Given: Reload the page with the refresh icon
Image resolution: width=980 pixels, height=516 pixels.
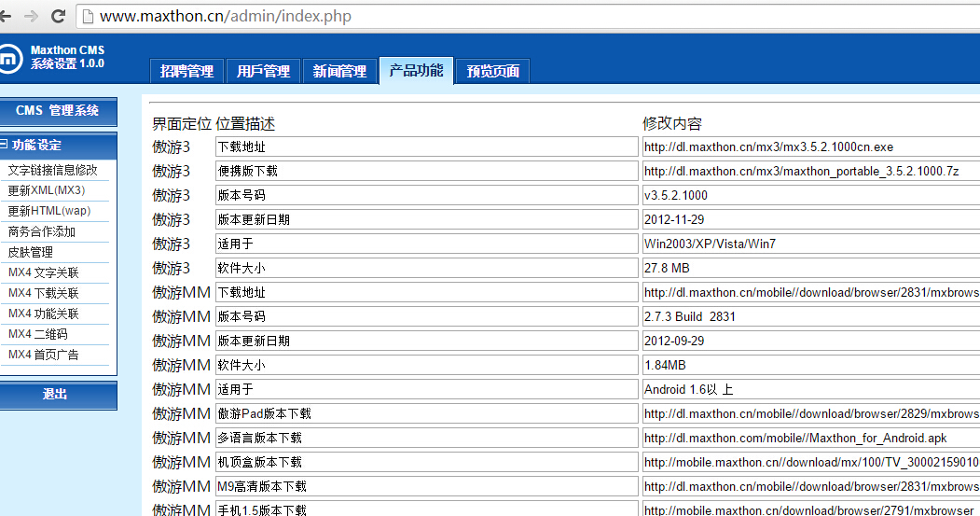Looking at the screenshot, I should [58, 16].
